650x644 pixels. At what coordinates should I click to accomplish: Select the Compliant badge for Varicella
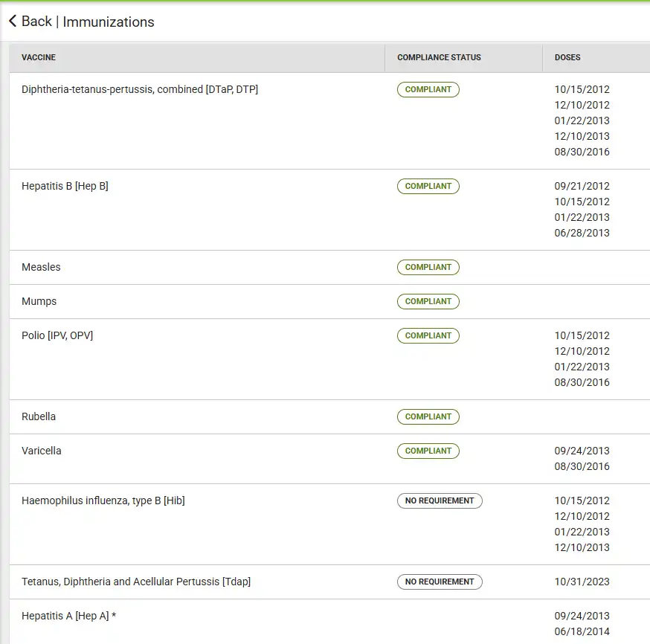click(x=428, y=451)
